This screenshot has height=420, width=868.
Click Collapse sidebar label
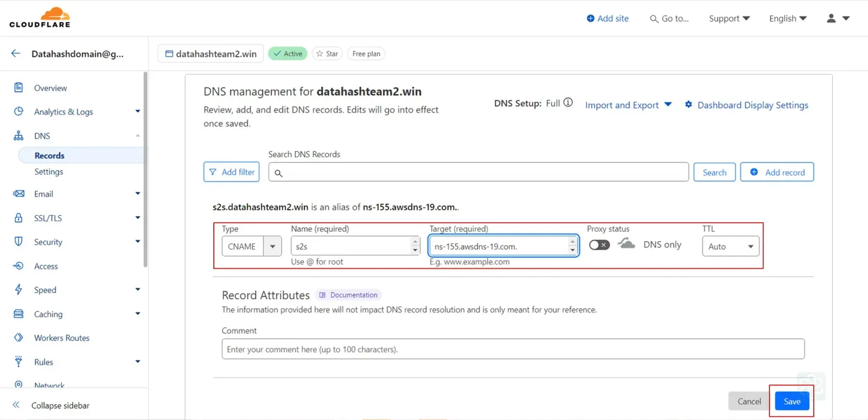(x=60, y=405)
